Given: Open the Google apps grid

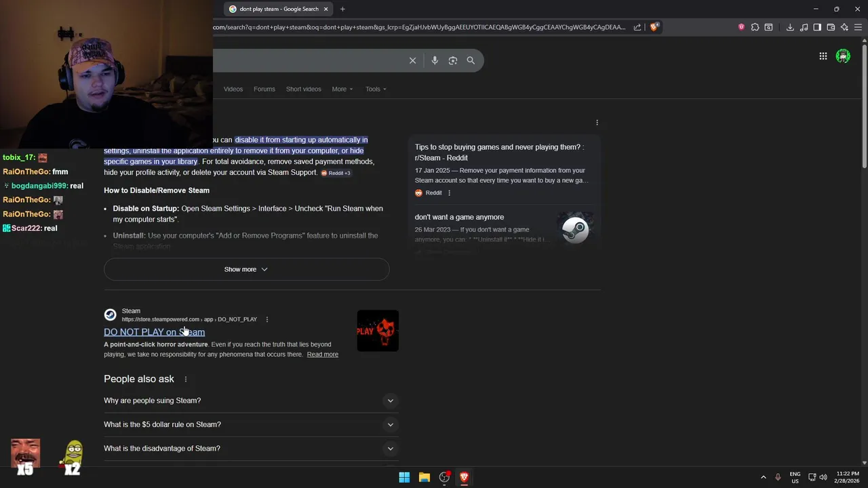Looking at the screenshot, I should [823, 56].
